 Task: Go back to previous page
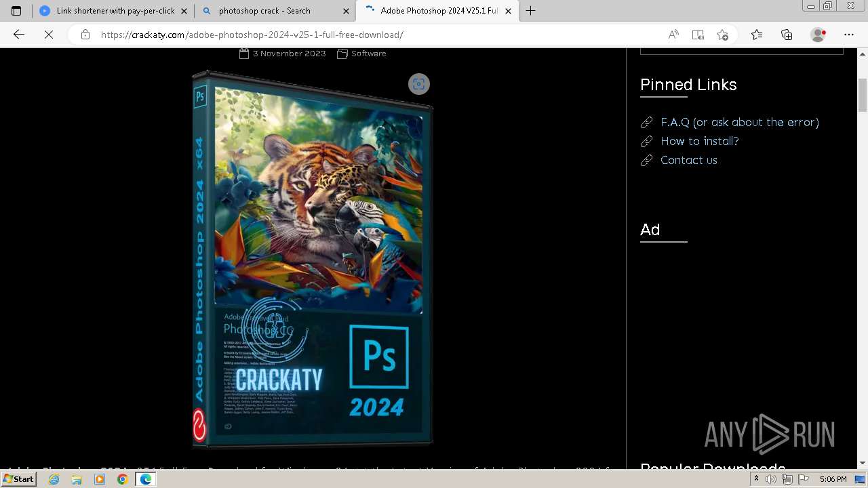click(19, 35)
